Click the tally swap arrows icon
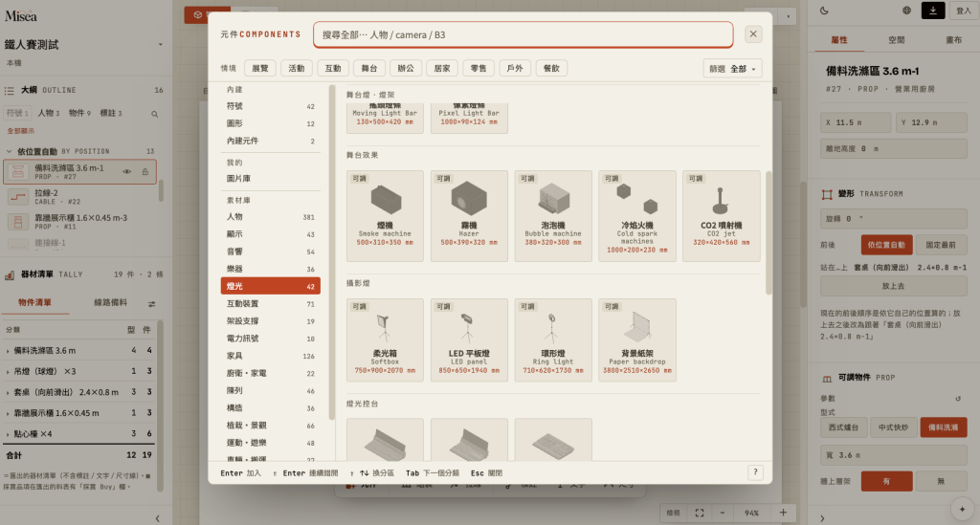Viewport: 980px width, 525px height. point(152,304)
